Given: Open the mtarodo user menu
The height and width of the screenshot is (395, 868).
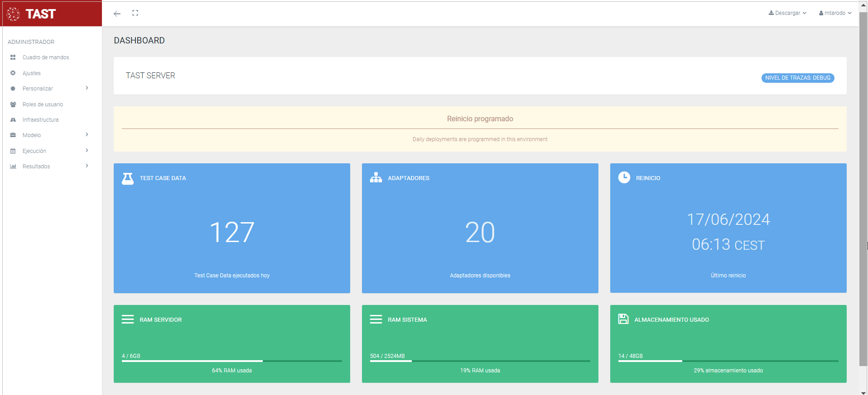Looking at the screenshot, I should coord(835,13).
